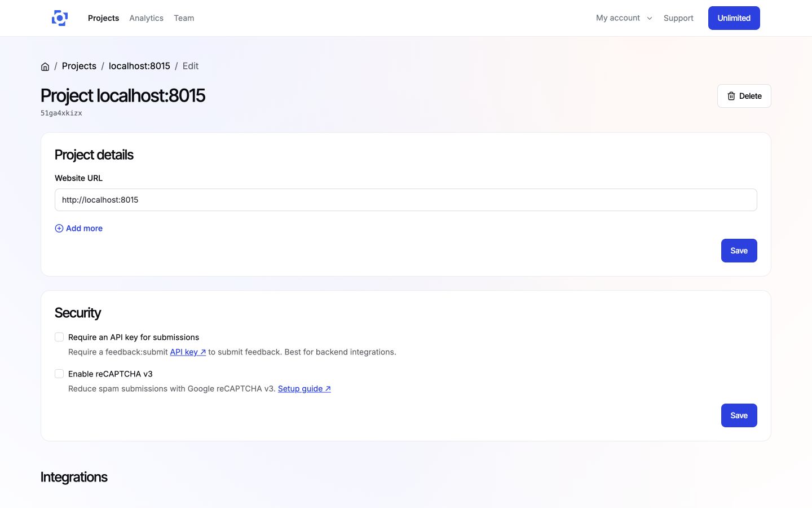The height and width of the screenshot is (508, 812).
Task: Open the reCAPTCHA Setup guide link
Action: point(304,388)
